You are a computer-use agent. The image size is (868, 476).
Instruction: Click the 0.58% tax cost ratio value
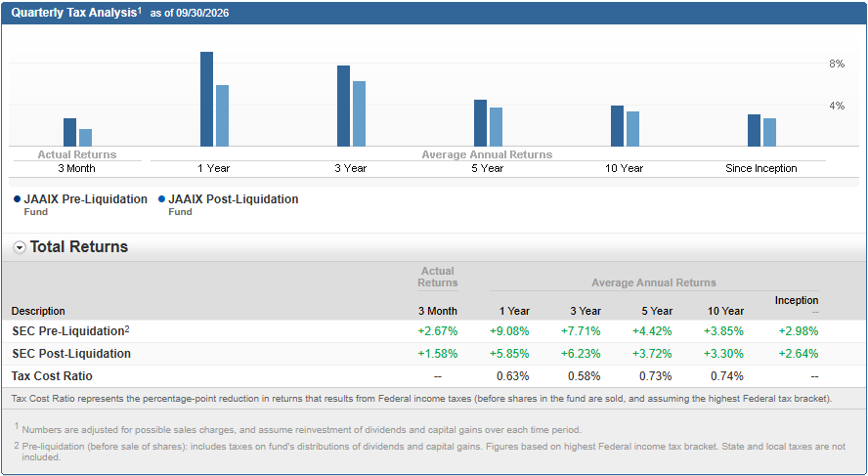[x=584, y=376]
